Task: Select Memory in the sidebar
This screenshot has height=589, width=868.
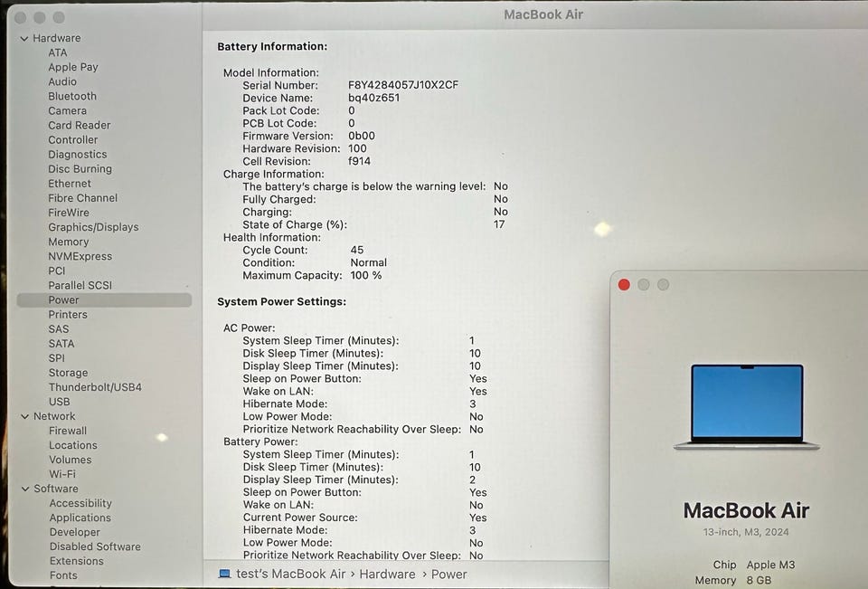Action: [x=68, y=242]
